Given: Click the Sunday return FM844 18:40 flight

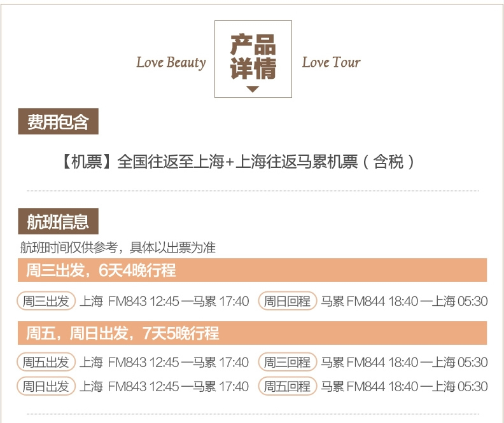Looking at the screenshot, I should point(404,302).
